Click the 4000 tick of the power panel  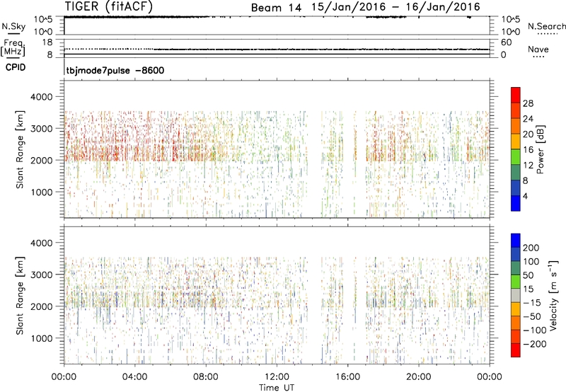[x=41, y=97]
